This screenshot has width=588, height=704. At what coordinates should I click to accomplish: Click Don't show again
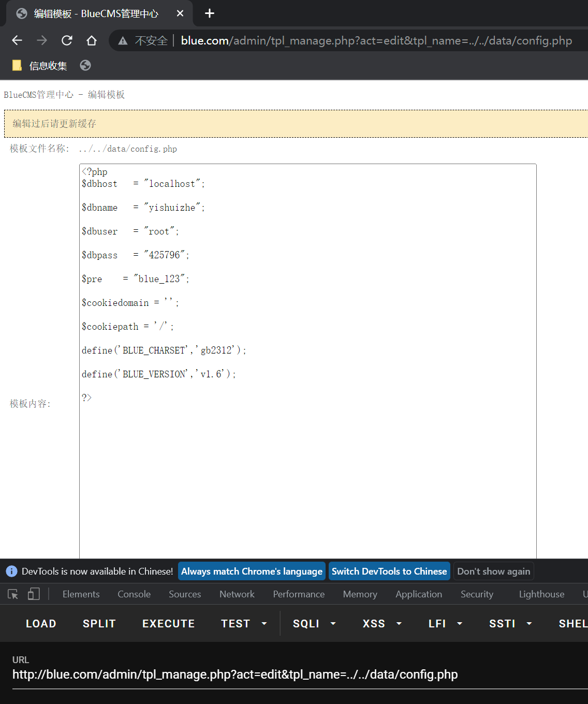[493, 571]
